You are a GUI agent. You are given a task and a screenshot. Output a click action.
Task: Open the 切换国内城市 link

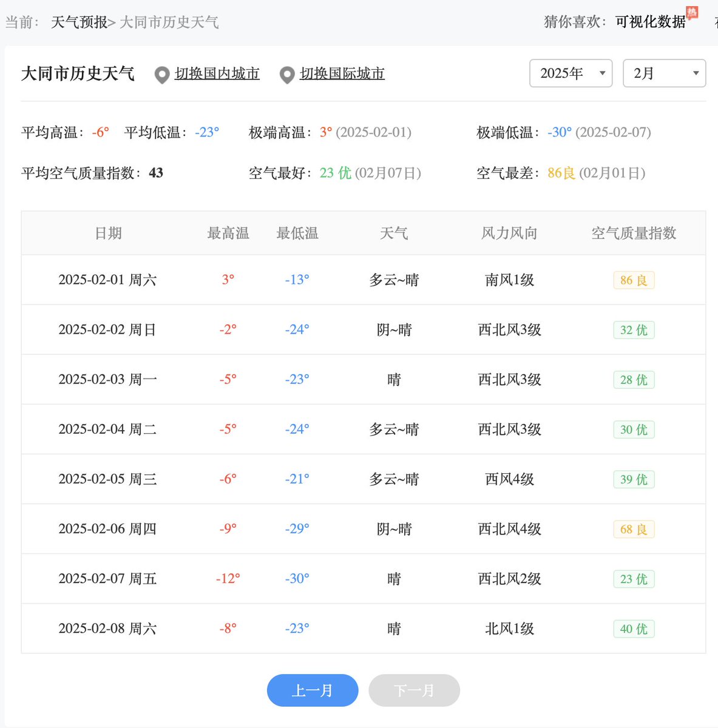(217, 74)
